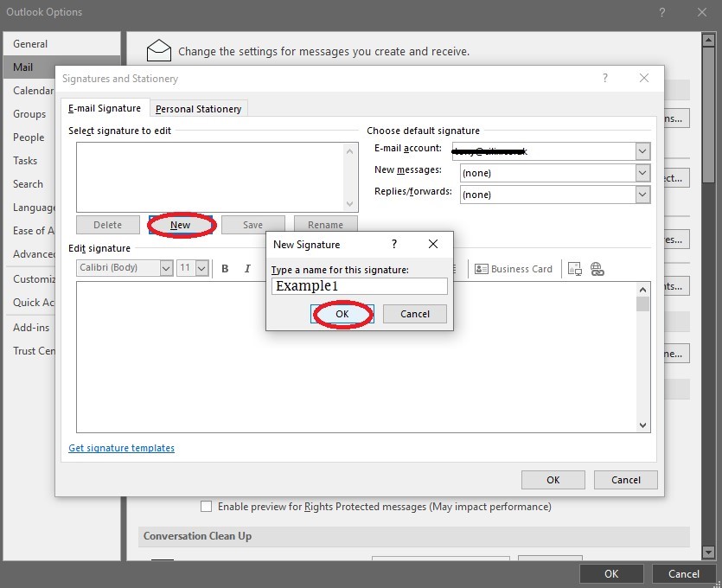Select Customize Ribbon in Options sidebar

[29, 279]
